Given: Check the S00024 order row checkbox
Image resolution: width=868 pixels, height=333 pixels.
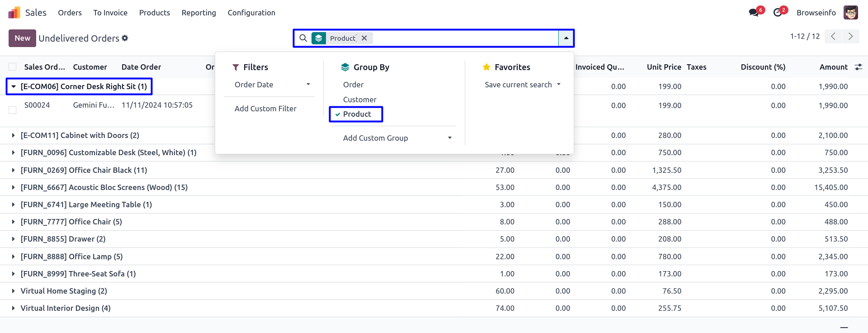Looking at the screenshot, I should point(13,110).
